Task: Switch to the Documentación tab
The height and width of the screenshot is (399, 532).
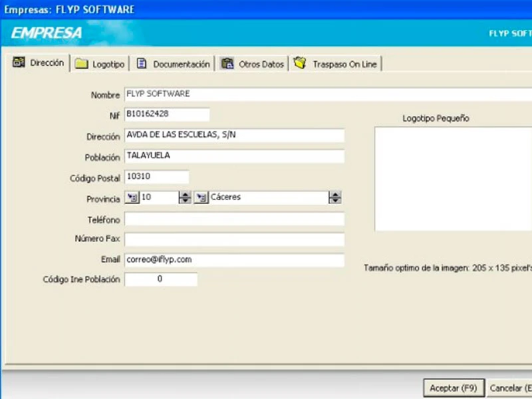Action: pyautogui.click(x=173, y=64)
